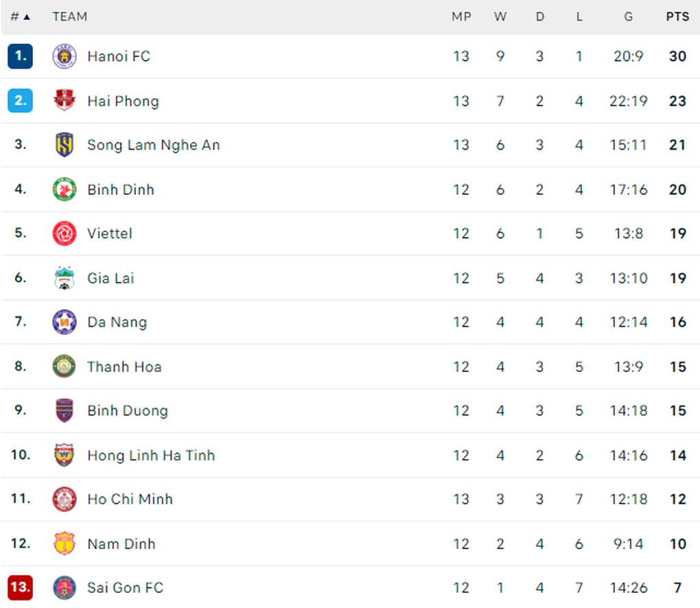This screenshot has width=700, height=608.
Task: Open Hong Linh Ha Tinh team page
Action: [151, 455]
